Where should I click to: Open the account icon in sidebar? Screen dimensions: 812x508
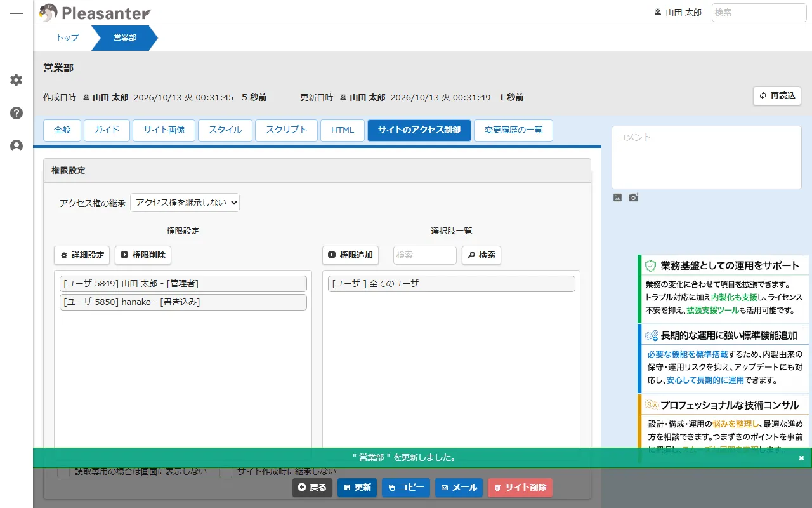click(16, 146)
